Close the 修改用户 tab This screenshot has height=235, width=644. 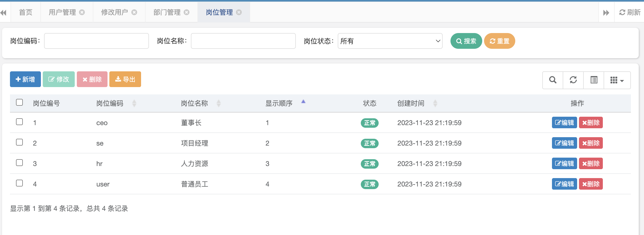pos(134,12)
